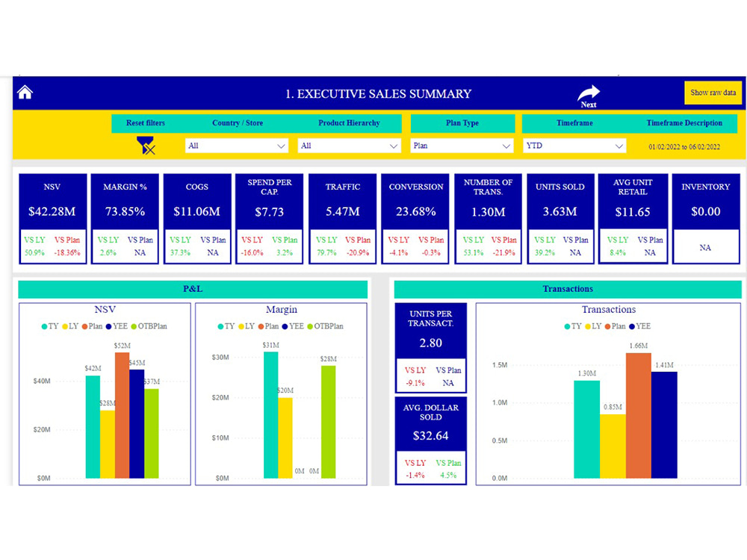Click UNITS PER TRANSACT. value 2.80
The height and width of the screenshot is (560, 747).
tap(431, 343)
